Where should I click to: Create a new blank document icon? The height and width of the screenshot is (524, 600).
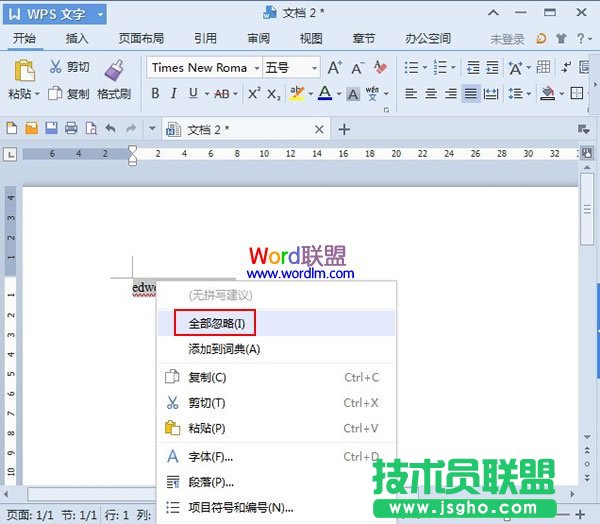[x=11, y=128]
